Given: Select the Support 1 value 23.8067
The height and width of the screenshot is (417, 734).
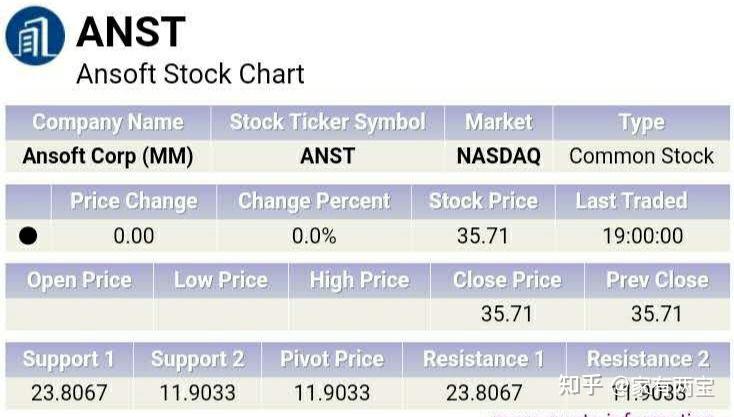Looking at the screenshot, I should [68, 392].
